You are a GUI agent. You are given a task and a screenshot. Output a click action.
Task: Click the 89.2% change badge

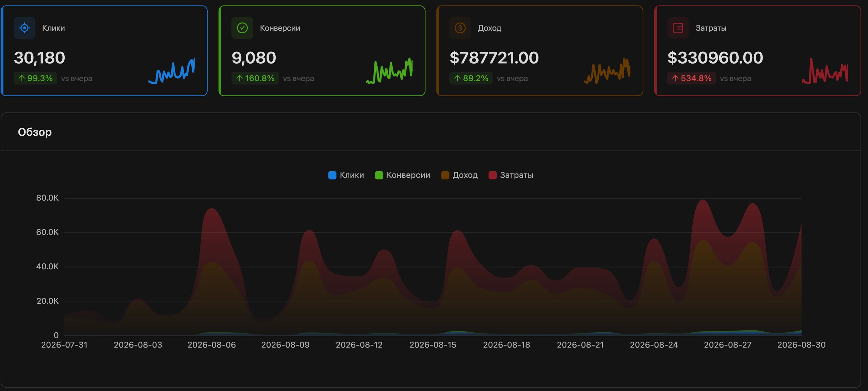(471, 78)
